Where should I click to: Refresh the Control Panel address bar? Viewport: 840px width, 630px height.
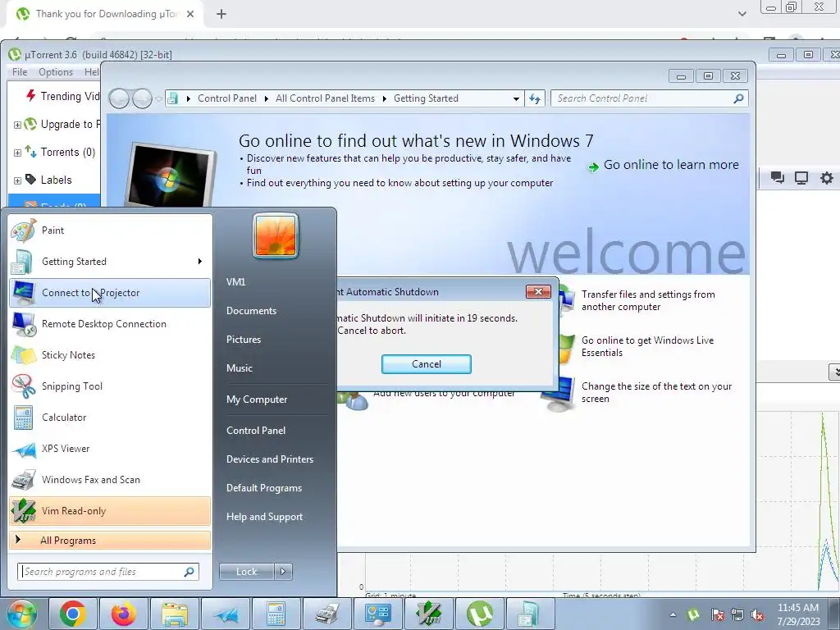535,98
